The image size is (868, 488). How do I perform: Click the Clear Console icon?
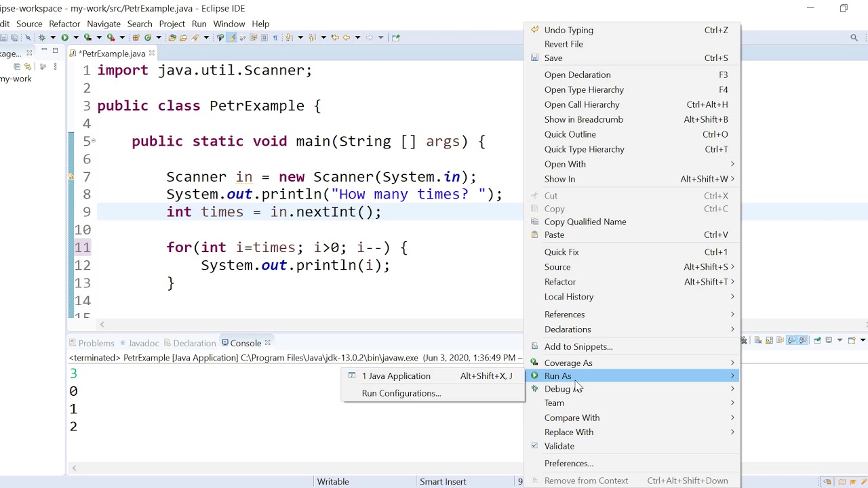[757, 340]
